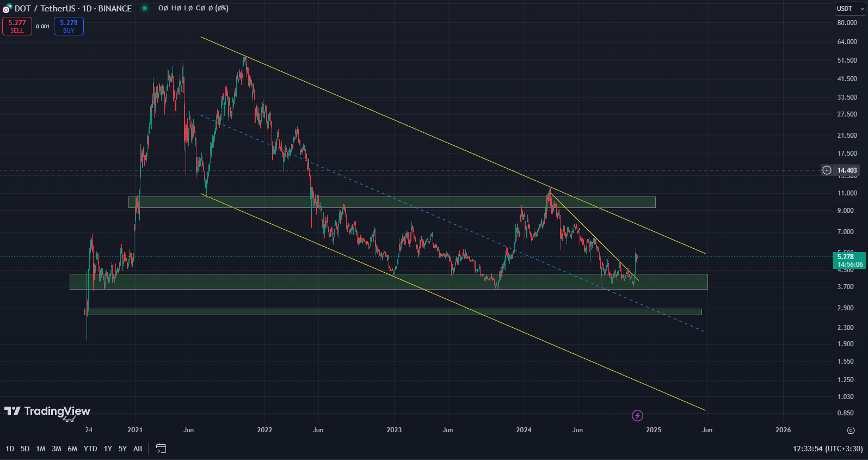Select the All time range
Viewport: 868px width, 460px height.
click(138, 449)
